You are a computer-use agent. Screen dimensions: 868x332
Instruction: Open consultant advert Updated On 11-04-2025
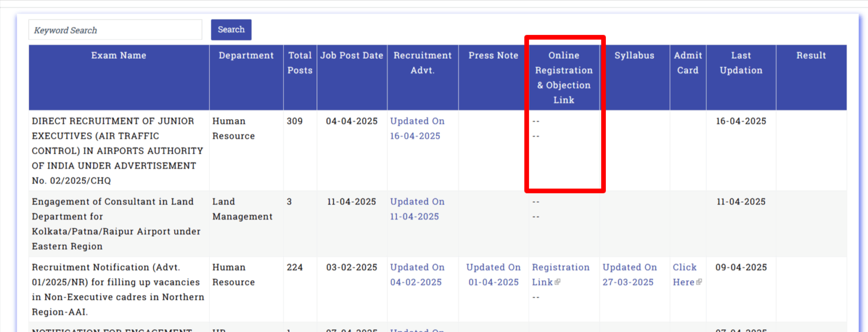click(x=417, y=209)
